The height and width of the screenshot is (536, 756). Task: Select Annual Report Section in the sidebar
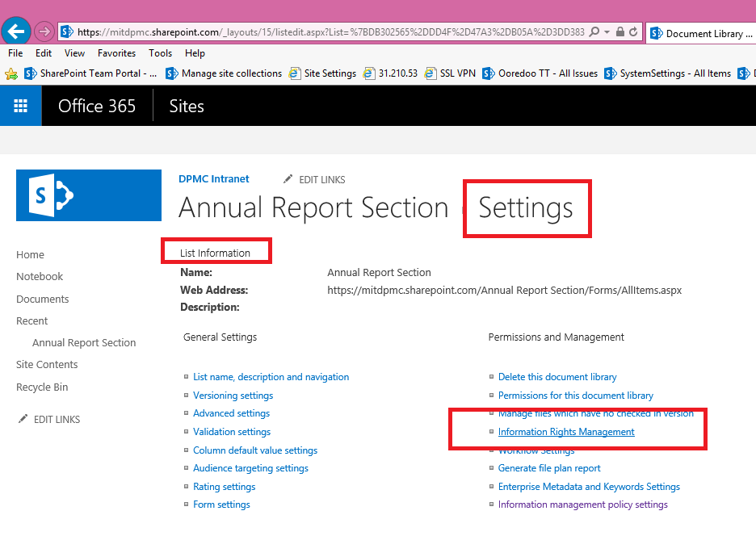(84, 342)
